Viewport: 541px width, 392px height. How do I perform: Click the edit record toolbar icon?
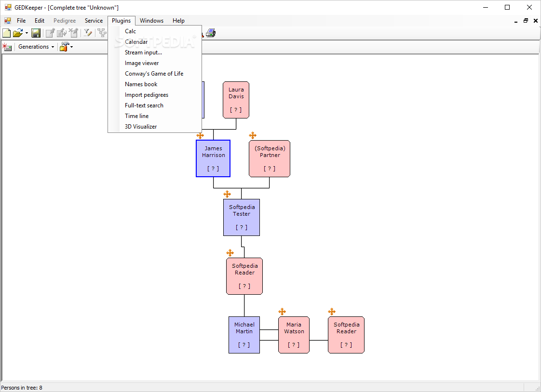62,33
